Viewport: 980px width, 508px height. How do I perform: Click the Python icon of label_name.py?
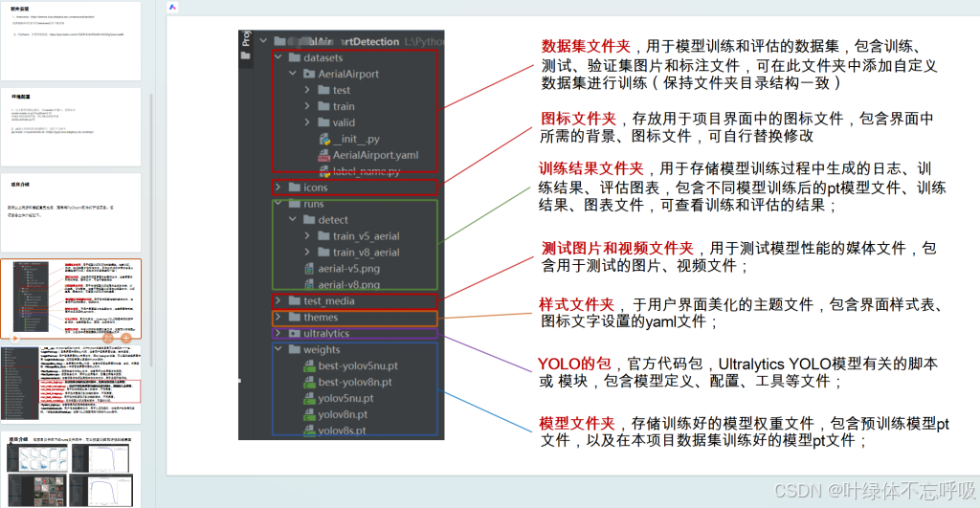tap(324, 171)
